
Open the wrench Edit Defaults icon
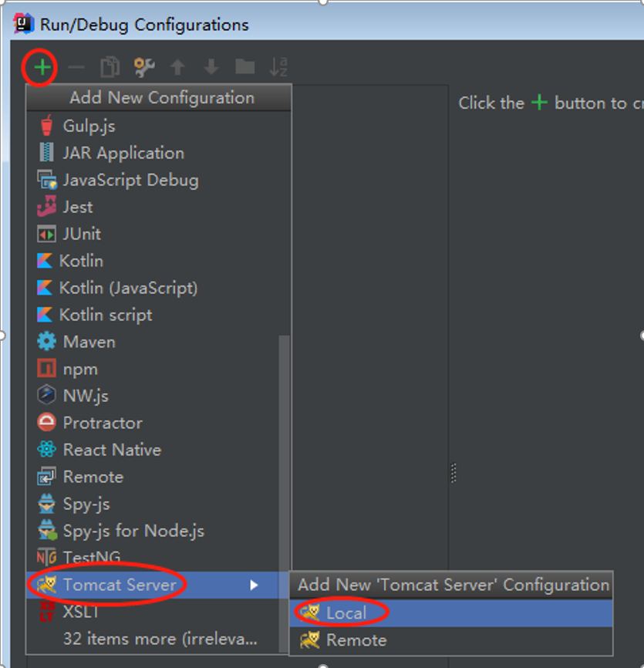coord(144,67)
